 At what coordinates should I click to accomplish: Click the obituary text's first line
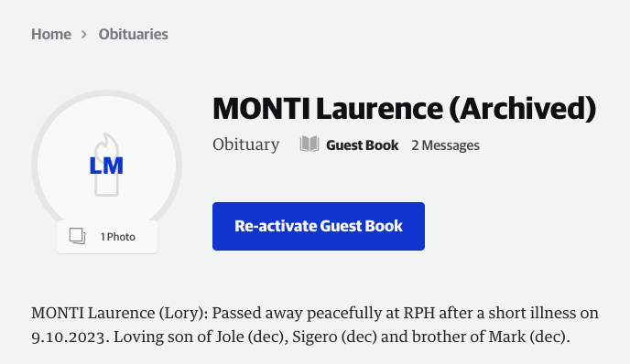click(x=315, y=313)
